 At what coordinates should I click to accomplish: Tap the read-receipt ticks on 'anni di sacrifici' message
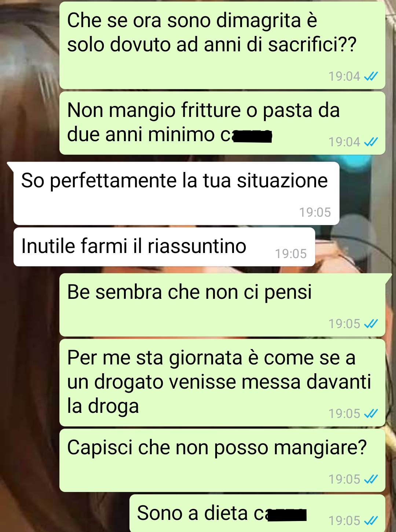click(x=371, y=76)
